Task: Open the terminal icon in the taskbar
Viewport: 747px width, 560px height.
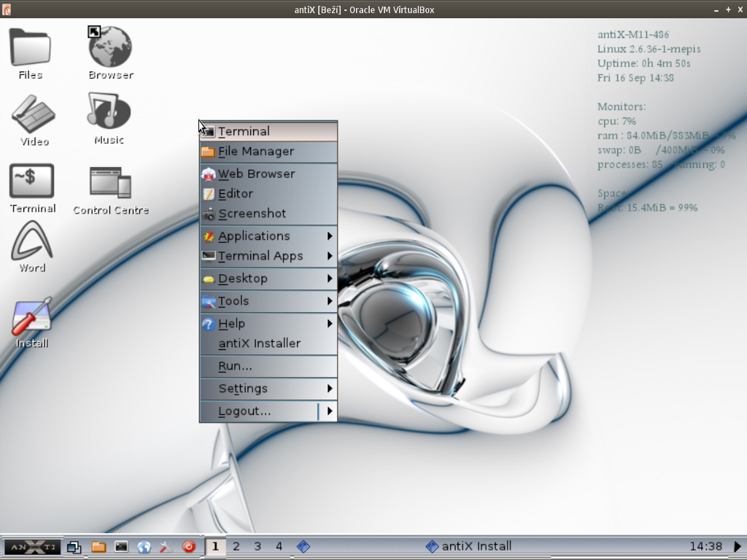Action: click(x=121, y=547)
